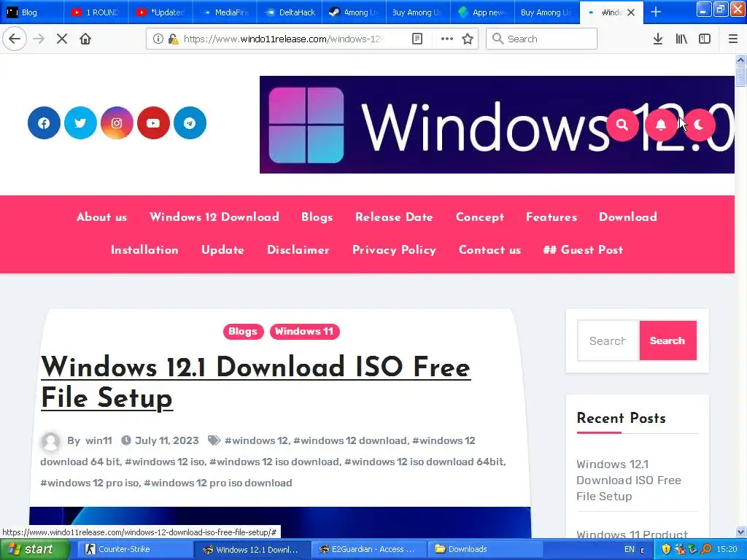Open the Instagram social icon

(x=117, y=123)
